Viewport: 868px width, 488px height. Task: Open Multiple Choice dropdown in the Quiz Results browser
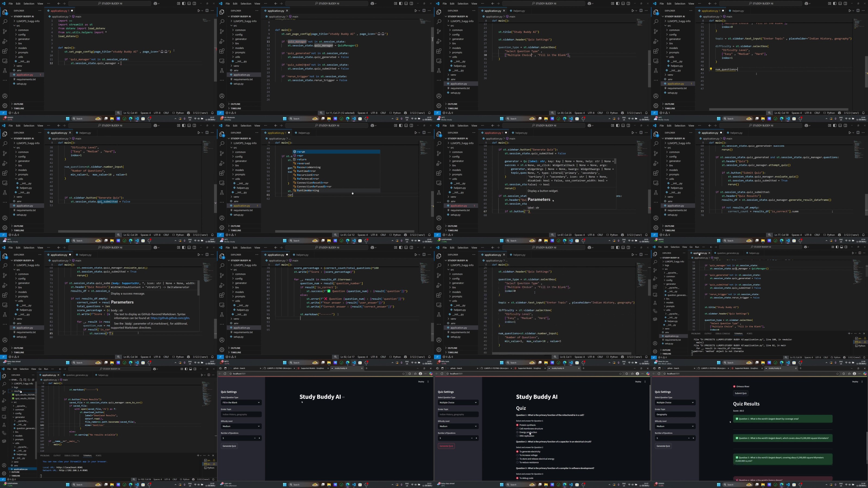tap(676, 402)
